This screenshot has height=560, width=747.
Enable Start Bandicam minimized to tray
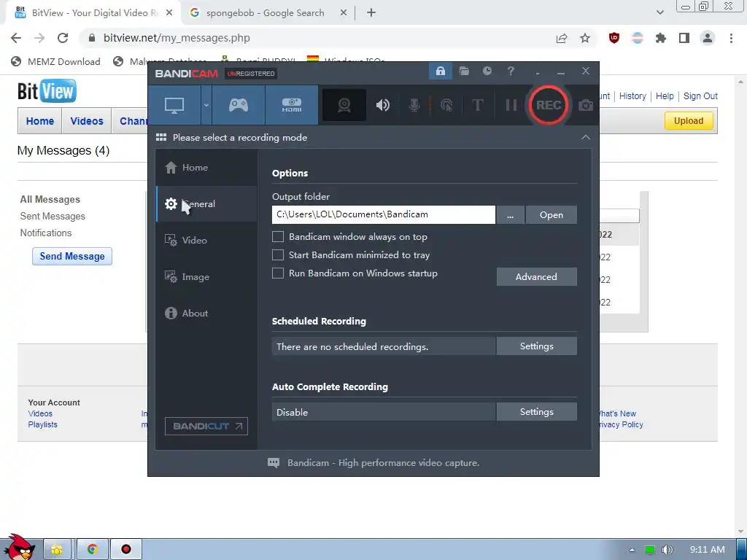[278, 254]
